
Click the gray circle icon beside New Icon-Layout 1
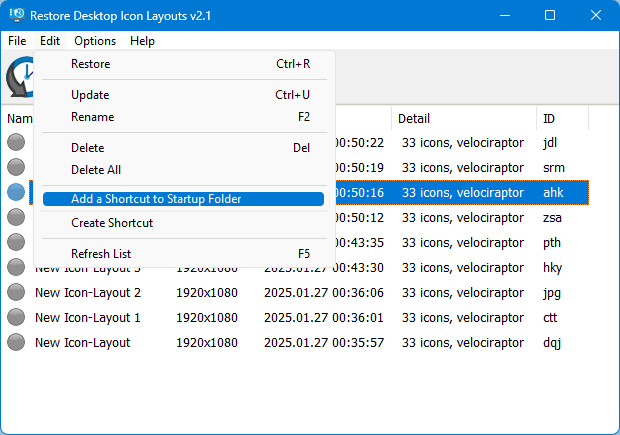[16, 317]
